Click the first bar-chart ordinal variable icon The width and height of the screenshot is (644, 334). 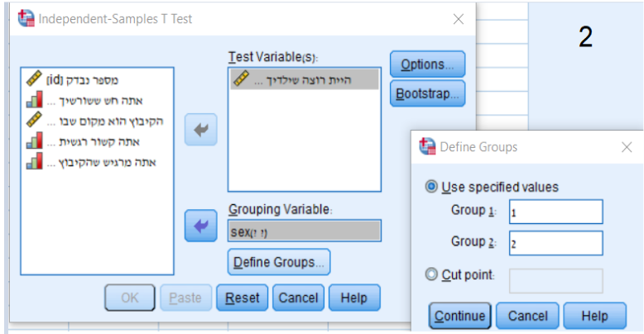pos(34,100)
